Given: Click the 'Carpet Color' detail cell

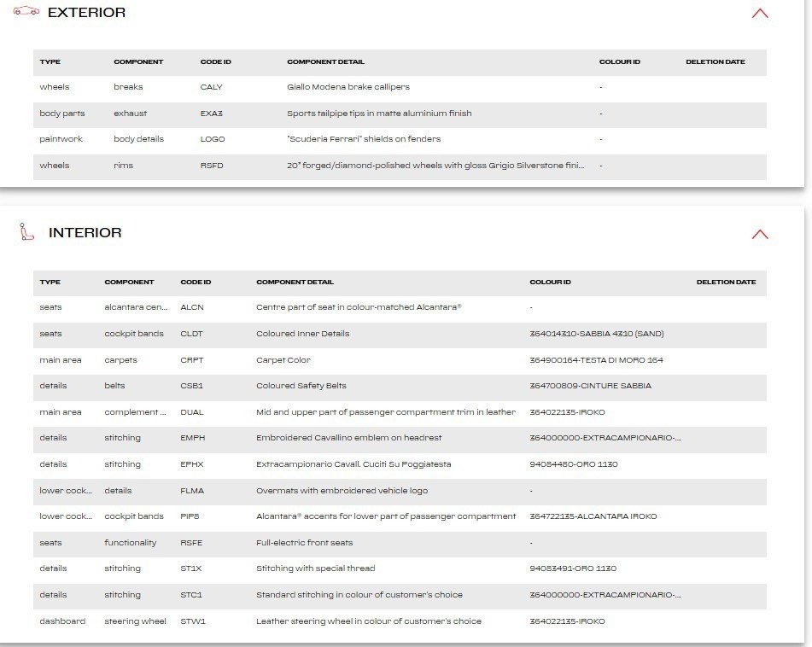Looking at the screenshot, I should 283,360.
